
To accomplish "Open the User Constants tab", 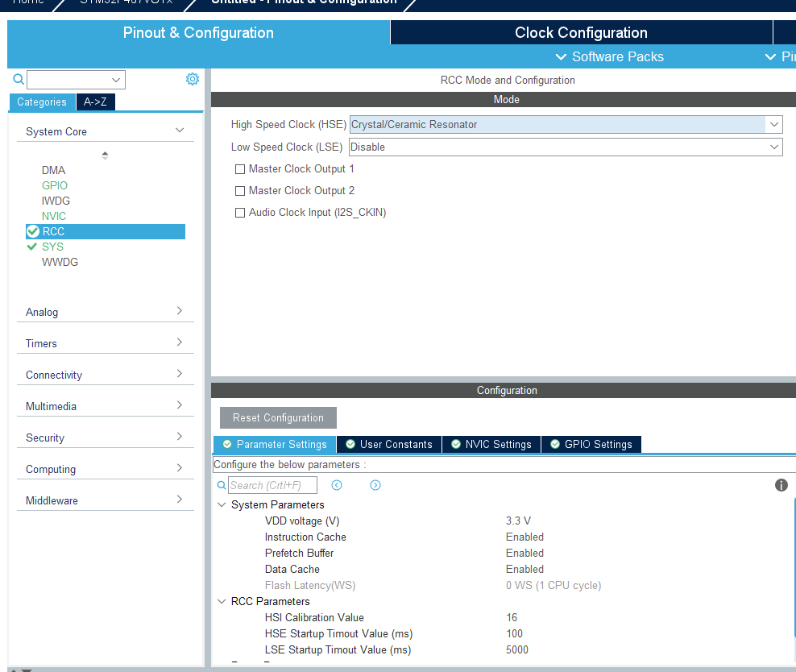I will point(389,445).
